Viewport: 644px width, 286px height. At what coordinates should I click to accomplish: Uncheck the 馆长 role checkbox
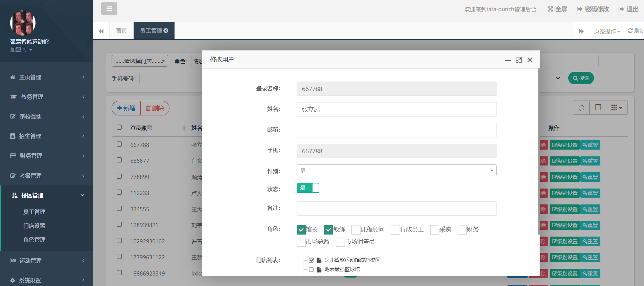click(301, 229)
